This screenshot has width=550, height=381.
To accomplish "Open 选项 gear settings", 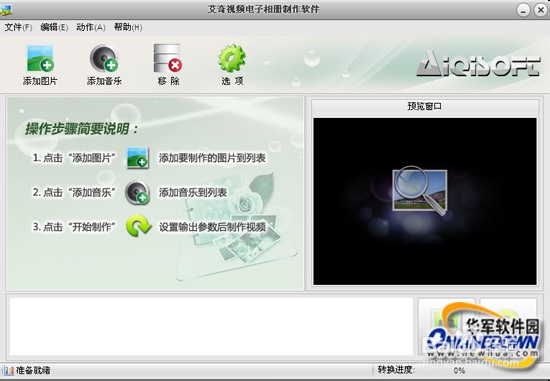I will point(232,65).
